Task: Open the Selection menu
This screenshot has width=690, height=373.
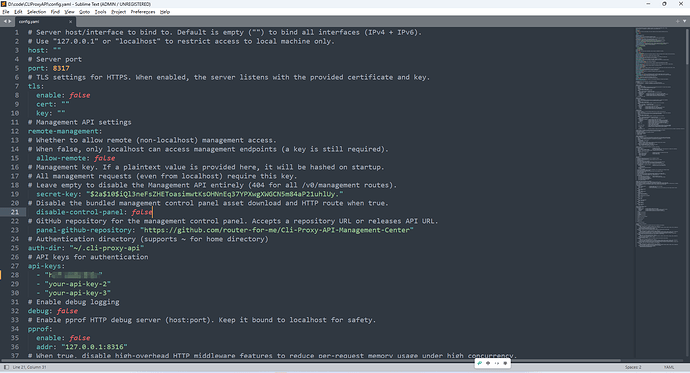Action: tap(37, 12)
